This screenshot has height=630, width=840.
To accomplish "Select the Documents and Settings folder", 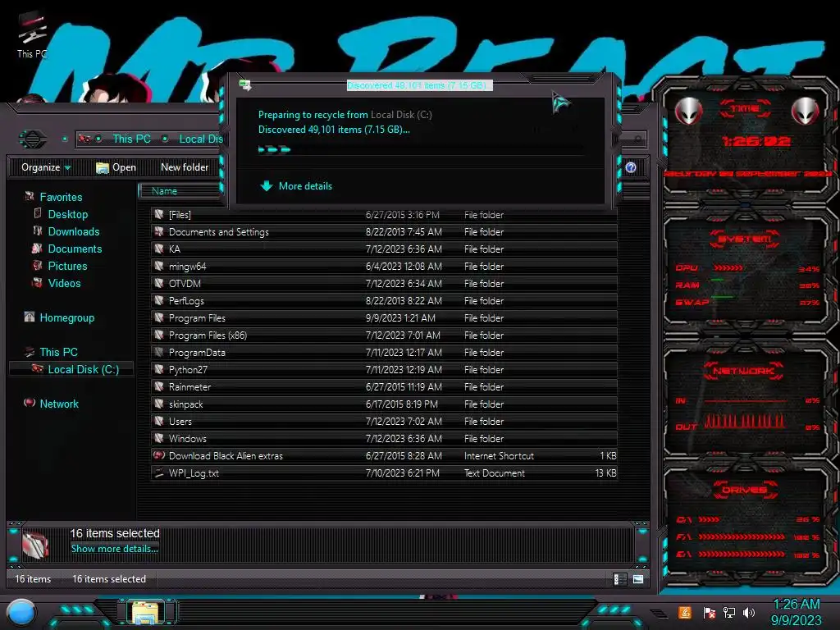I will [384, 232].
